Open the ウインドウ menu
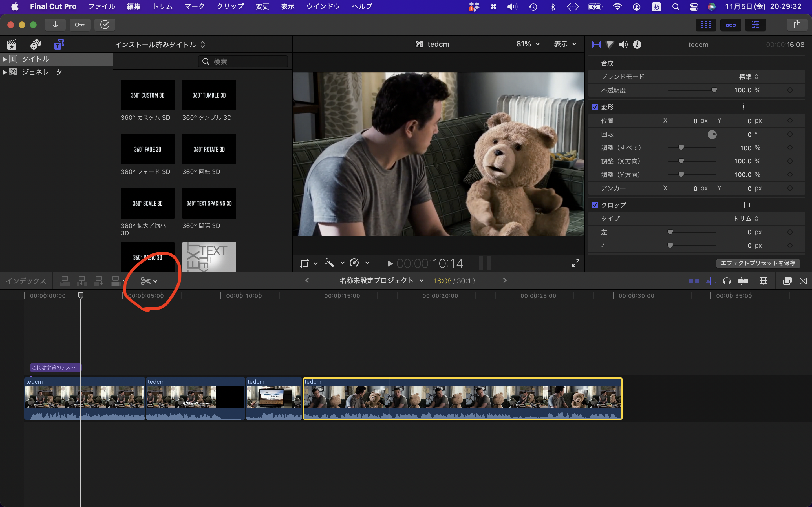The height and width of the screenshot is (507, 812). tap(323, 6)
